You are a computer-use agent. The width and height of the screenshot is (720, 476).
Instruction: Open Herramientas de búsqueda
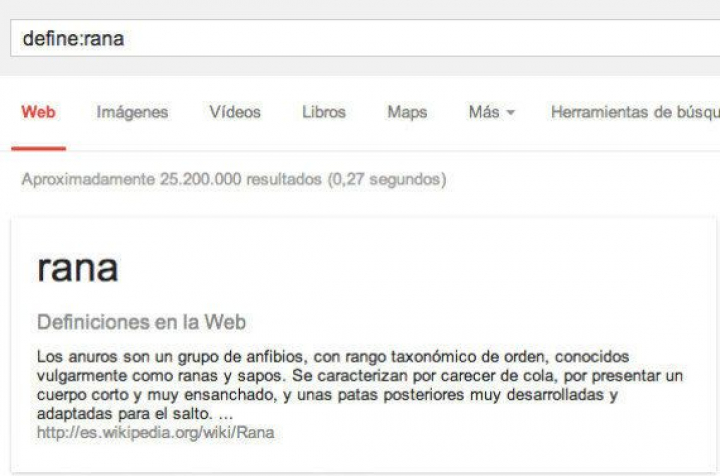pyautogui.click(x=634, y=112)
